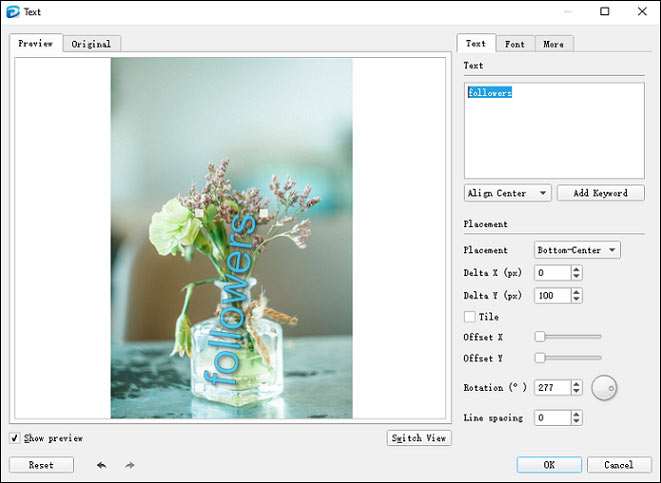Open the Align Center dropdown

(x=508, y=193)
